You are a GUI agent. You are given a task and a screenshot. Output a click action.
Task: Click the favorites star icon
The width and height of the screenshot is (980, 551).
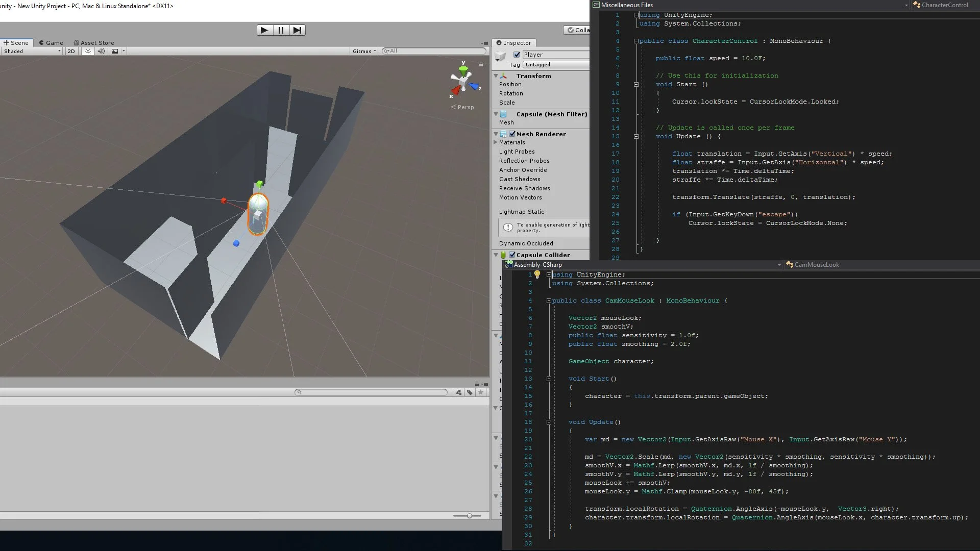coord(481,392)
